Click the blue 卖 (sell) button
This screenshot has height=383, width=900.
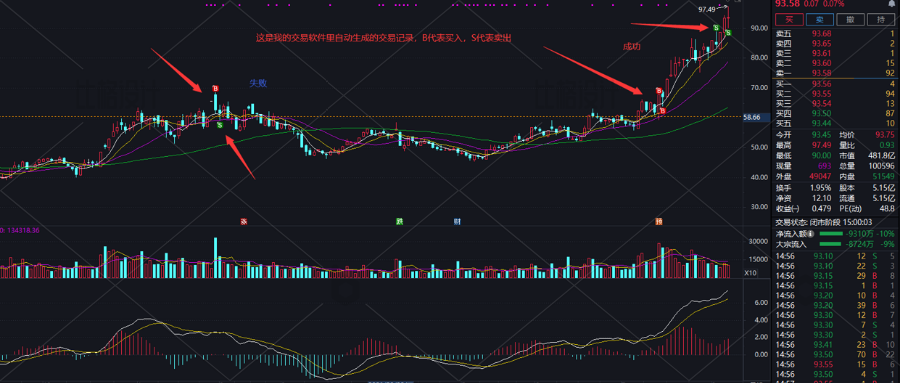click(819, 20)
